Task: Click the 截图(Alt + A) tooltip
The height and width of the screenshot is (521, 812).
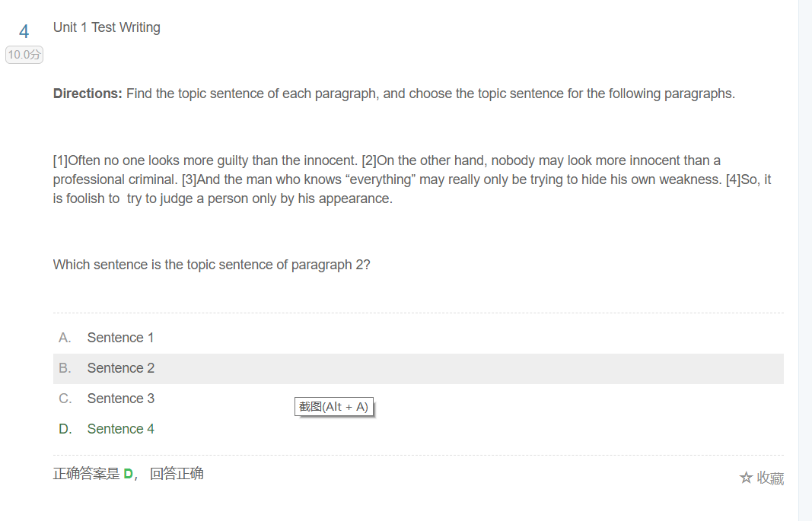Action: pyautogui.click(x=333, y=407)
